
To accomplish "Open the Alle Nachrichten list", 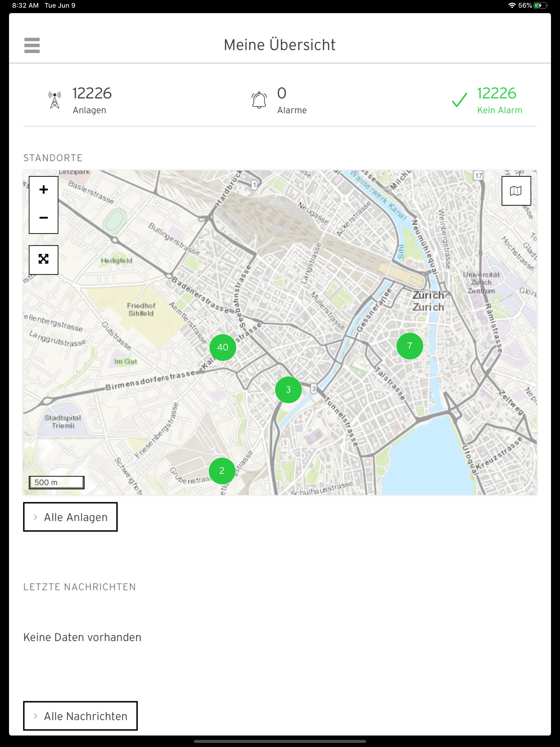I will 80,716.
